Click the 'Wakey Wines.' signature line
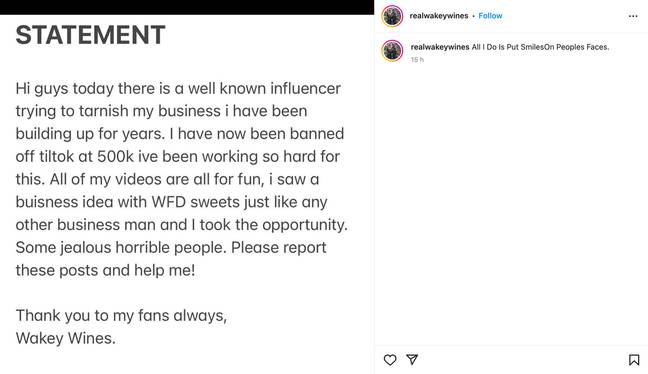Screen dimensions: 648x374 point(66,338)
